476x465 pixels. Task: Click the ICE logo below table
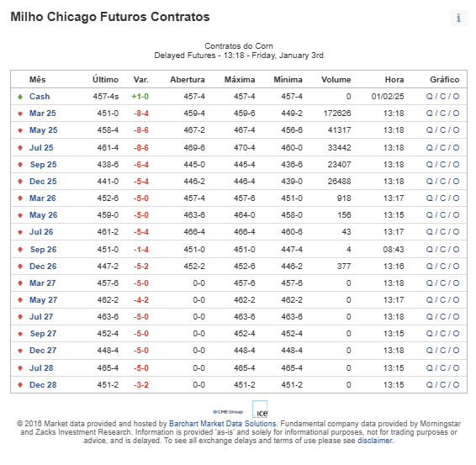pos(260,410)
